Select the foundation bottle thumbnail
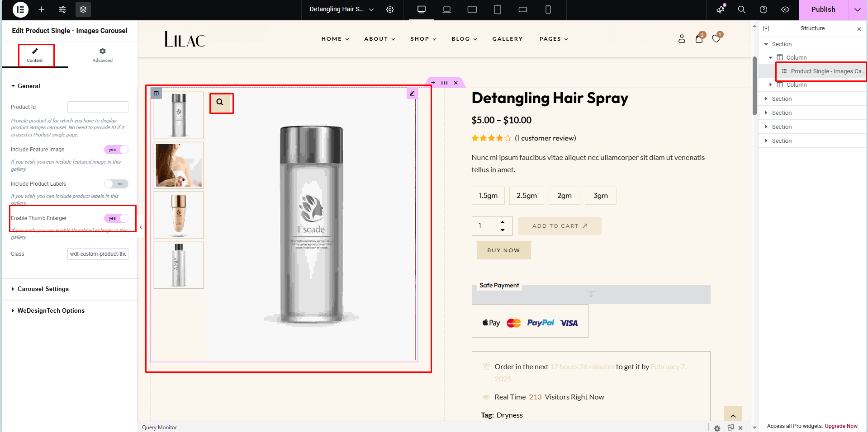Viewport: 868px width, 432px height. coord(179,215)
